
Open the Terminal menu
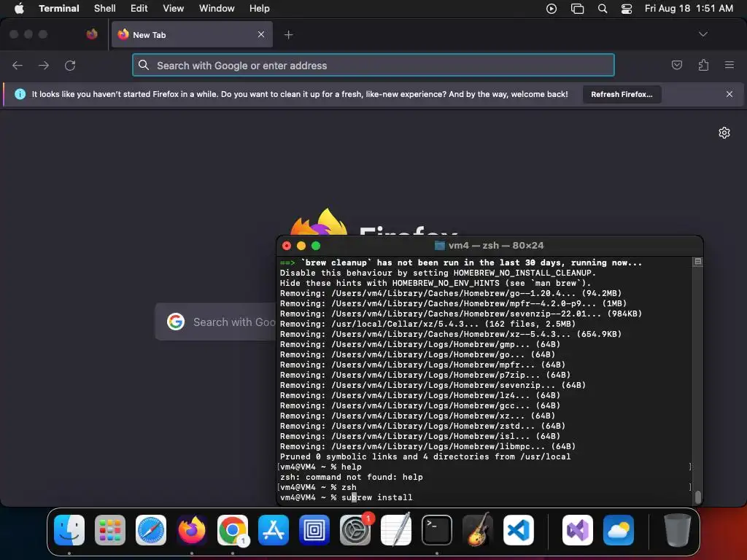click(59, 9)
